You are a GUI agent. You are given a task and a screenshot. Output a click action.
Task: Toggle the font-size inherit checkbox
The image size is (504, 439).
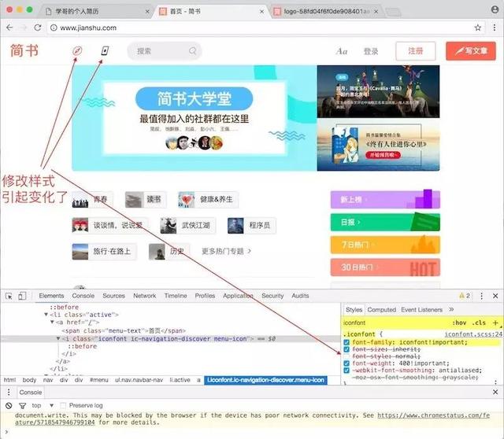(346, 349)
